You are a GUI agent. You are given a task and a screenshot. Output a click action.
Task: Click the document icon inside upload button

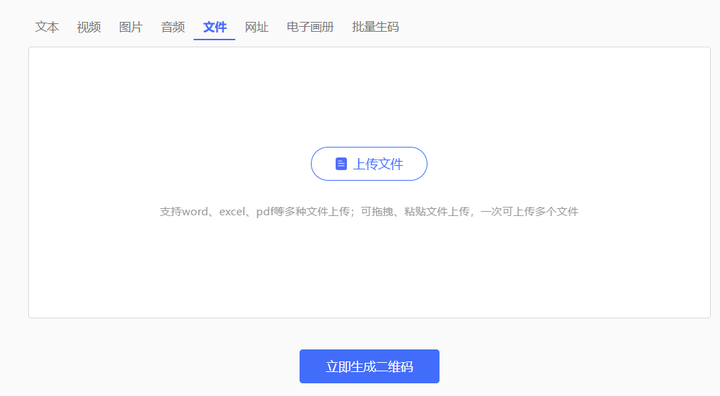tap(341, 164)
